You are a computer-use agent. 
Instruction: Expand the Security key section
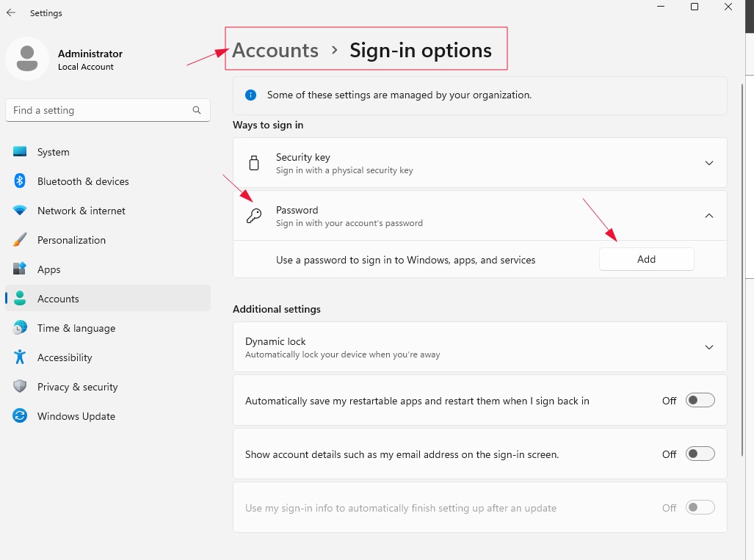708,163
